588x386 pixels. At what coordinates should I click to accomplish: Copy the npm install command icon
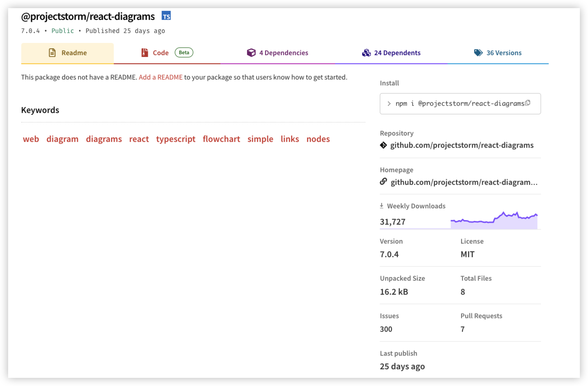coord(527,103)
